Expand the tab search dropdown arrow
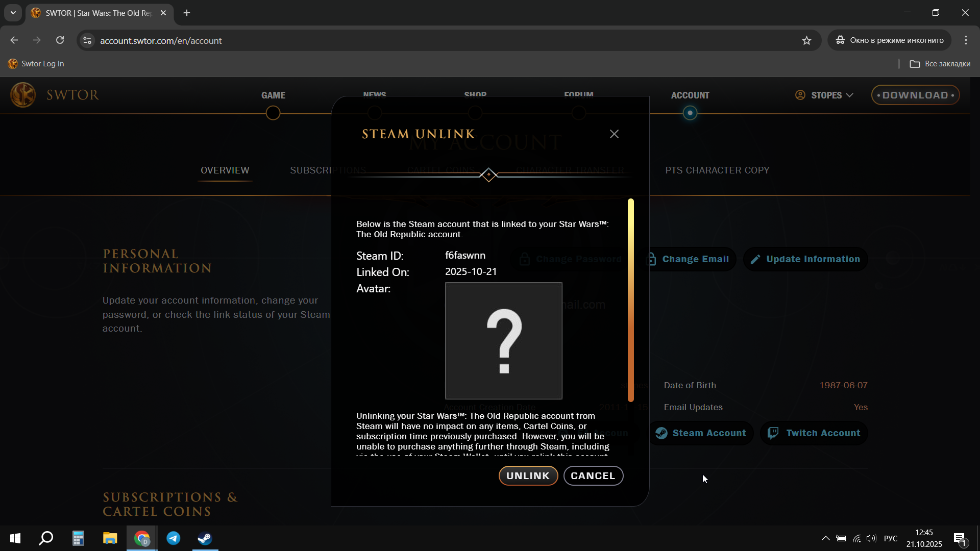 [13, 13]
